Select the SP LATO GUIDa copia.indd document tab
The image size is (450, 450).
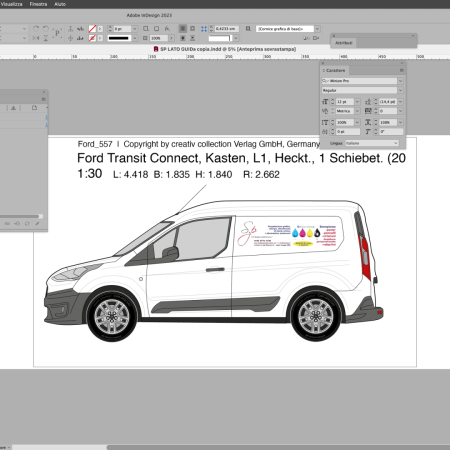pyautogui.click(x=225, y=49)
